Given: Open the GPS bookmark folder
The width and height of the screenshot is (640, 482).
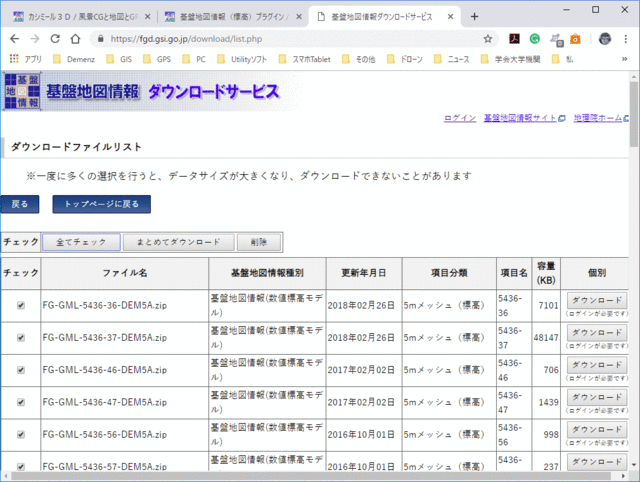Looking at the screenshot, I should coord(157,59).
